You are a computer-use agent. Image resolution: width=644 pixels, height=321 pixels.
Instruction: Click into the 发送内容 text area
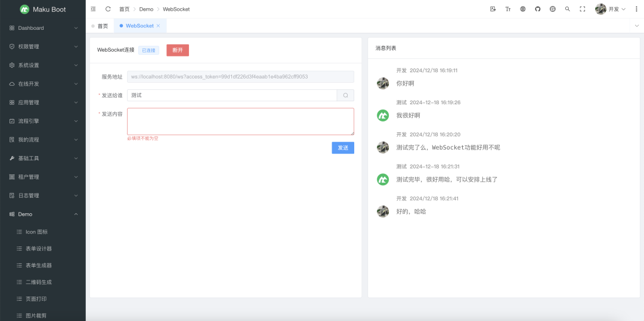pyautogui.click(x=240, y=121)
